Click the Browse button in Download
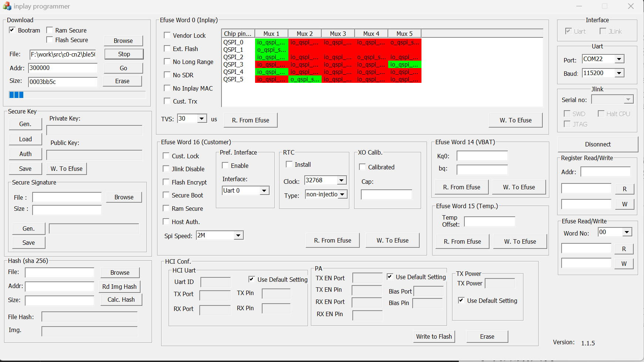This screenshot has height=362, width=644. tap(123, 41)
